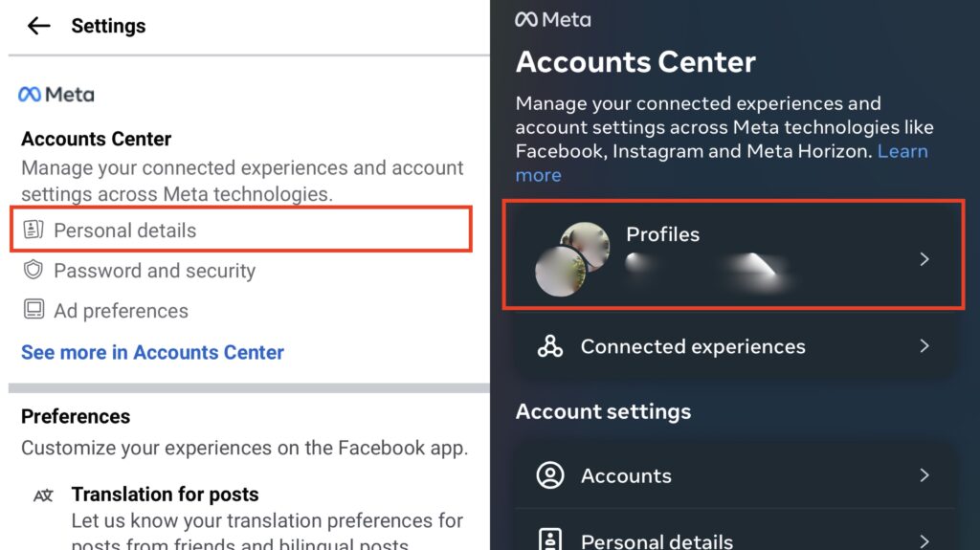Open the Accounts row label

tap(626, 475)
